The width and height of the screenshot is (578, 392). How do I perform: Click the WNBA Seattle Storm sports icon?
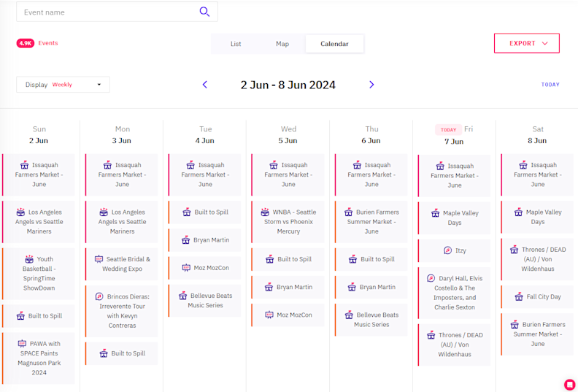pos(265,212)
